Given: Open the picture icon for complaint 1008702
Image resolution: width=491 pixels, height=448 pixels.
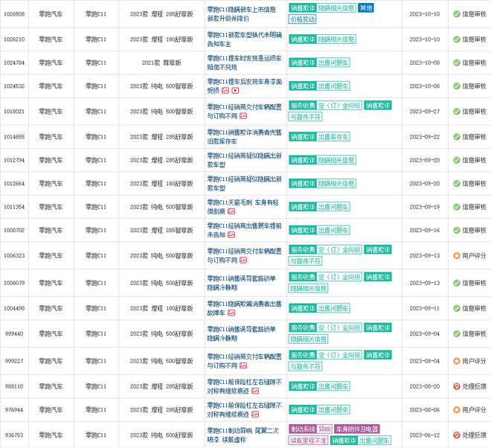Looking at the screenshot, I should (x=231, y=234).
